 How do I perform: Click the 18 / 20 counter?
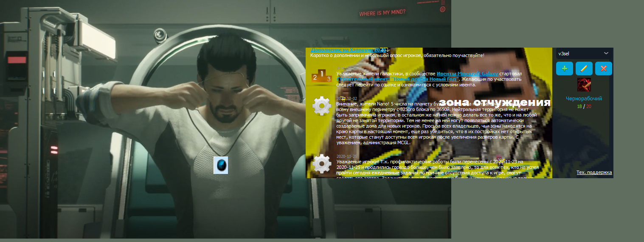pos(584,106)
